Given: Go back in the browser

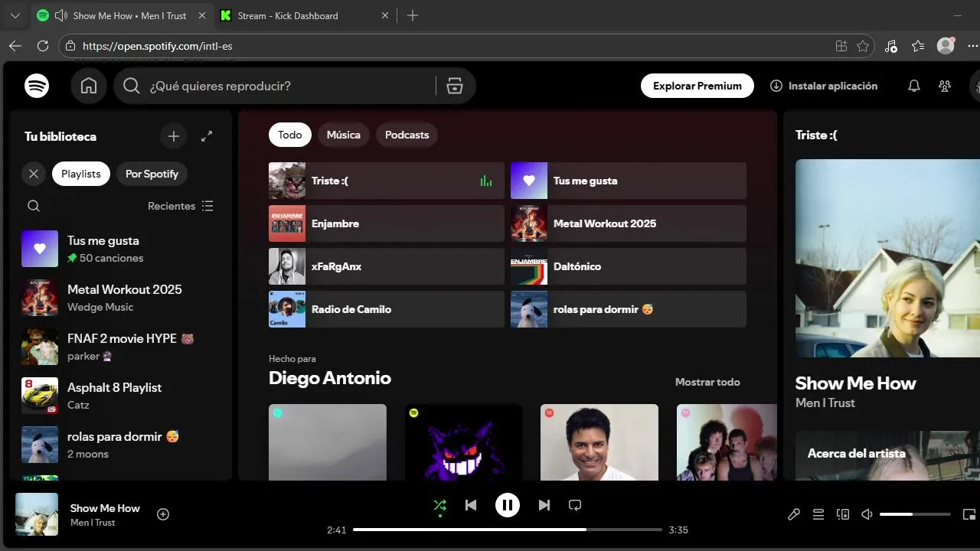Looking at the screenshot, I should pos(15,46).
